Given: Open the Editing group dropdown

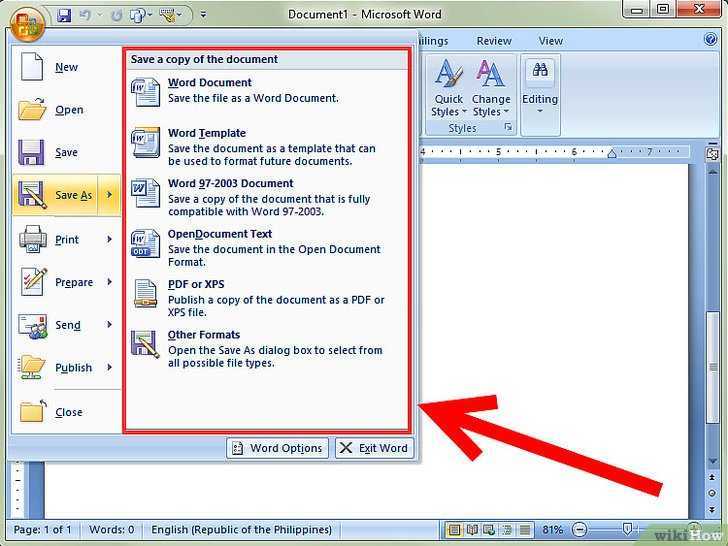Looking at the screenshot, I should (540, 88).
